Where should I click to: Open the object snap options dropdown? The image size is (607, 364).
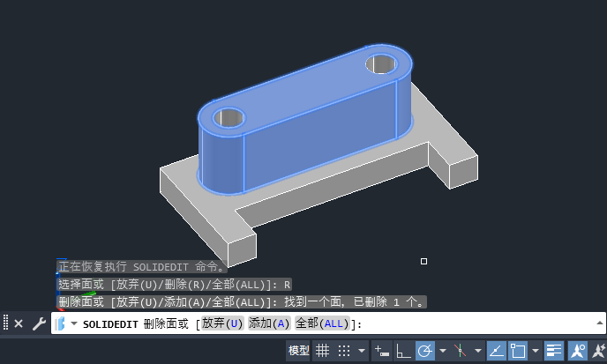[x=536, y=351]
